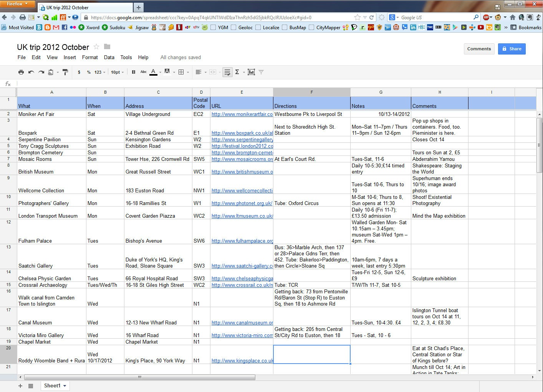Open search engine selector dropdown
Viewport: 543px width, 392px height.
pos(394,17)
